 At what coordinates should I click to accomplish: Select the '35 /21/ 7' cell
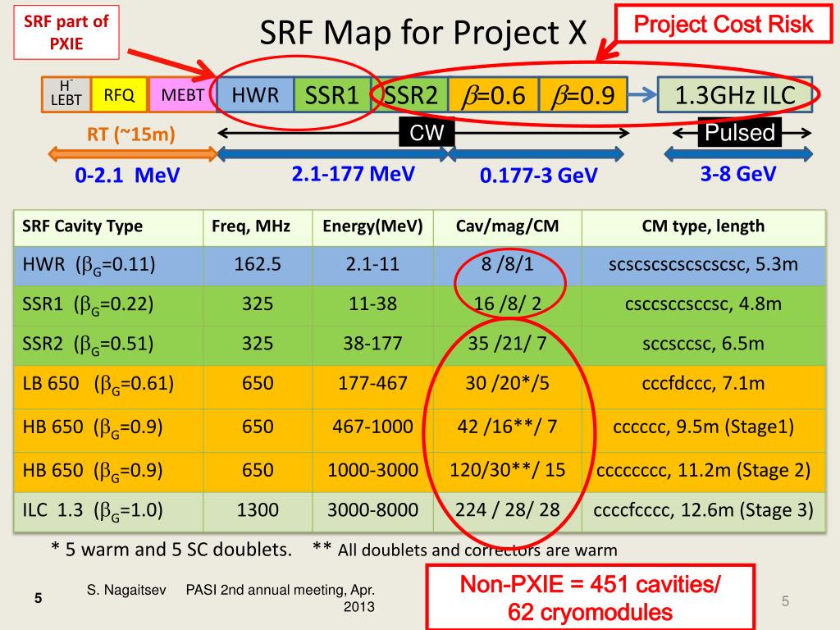pyautogui.click(x=507, y=344)
